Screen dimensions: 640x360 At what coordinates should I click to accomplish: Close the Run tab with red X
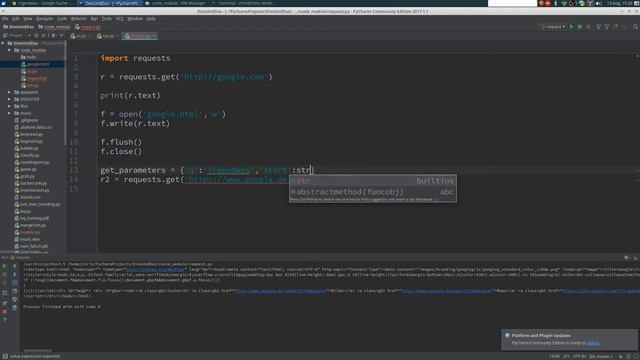5,312
